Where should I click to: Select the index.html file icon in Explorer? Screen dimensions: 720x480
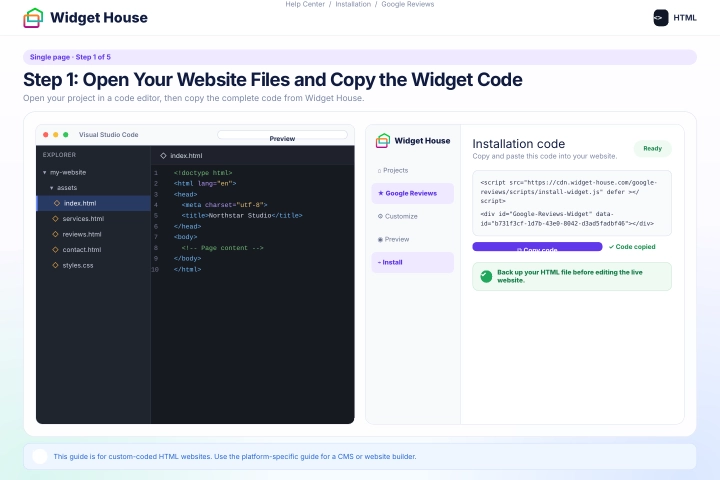point(57,203)
